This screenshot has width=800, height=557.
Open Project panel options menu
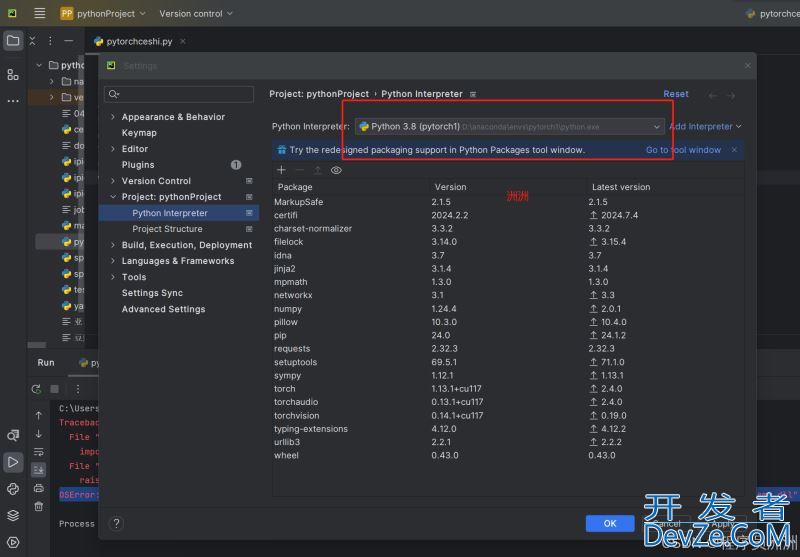(x=50, y=41)
